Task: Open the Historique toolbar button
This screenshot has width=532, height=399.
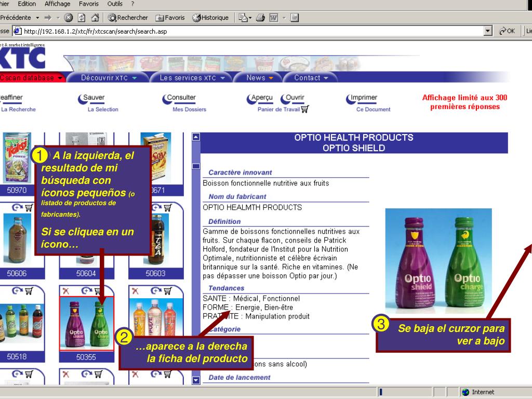Action: tap(210, 18)
